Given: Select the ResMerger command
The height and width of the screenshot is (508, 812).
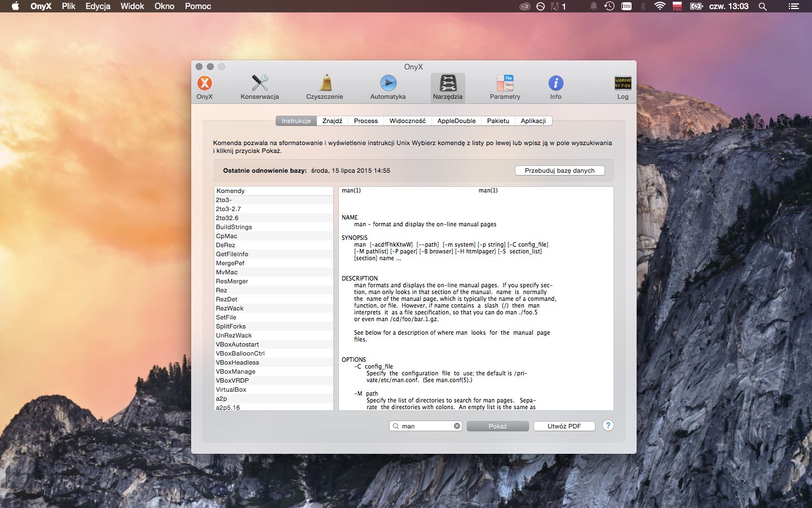Looking at the screenshot, I should tap(273, 281).
